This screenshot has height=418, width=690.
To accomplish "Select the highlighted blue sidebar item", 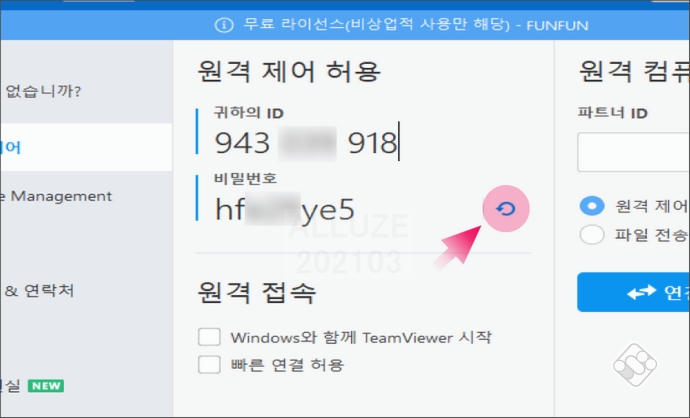I will tap(86, 147).
